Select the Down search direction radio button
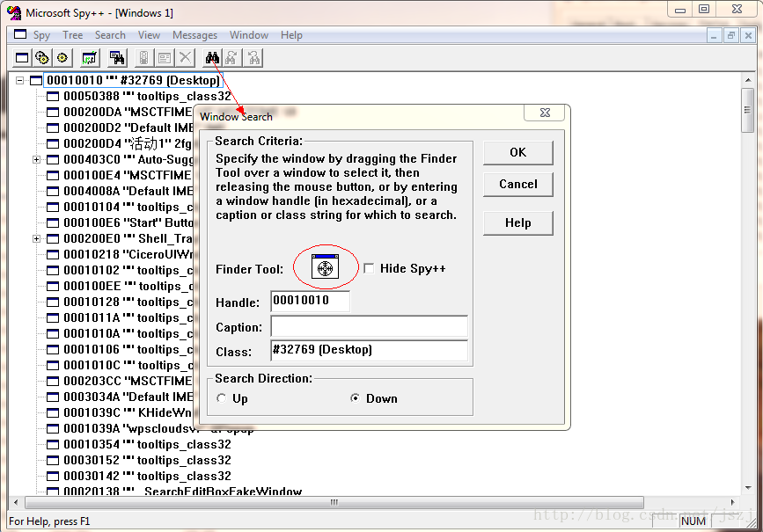763x532 pixels. coord(356,398)
